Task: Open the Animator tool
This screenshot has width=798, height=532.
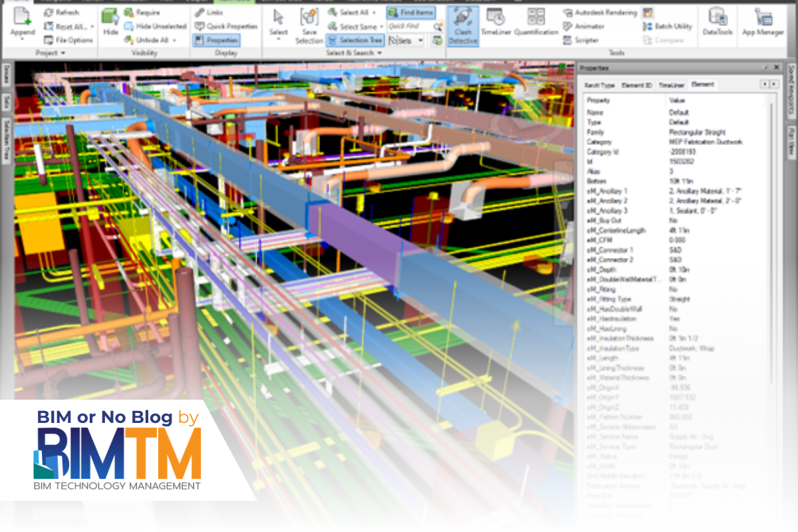Action: pos(583,27)
